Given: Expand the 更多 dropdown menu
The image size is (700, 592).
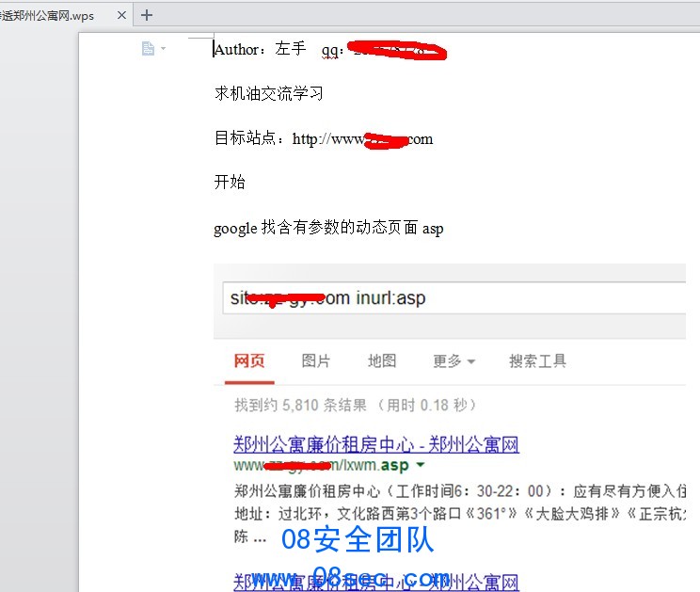Looking at the screenshot, I should (x=453, y=360).
